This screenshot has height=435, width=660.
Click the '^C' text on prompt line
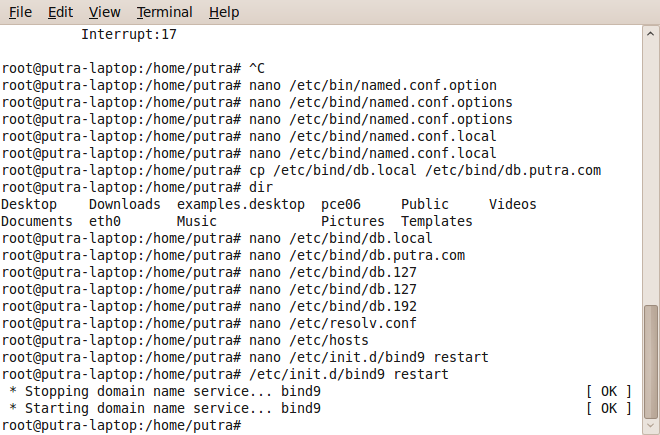(x=257, y=68)
